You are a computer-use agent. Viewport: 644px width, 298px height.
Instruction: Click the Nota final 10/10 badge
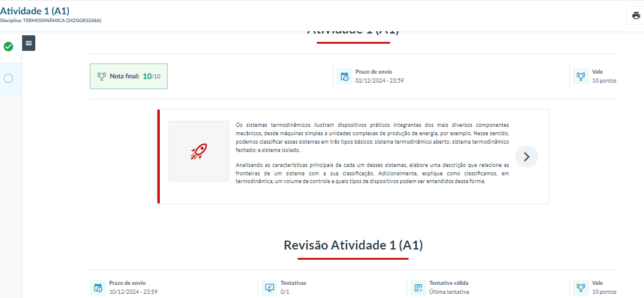(129, 77)
